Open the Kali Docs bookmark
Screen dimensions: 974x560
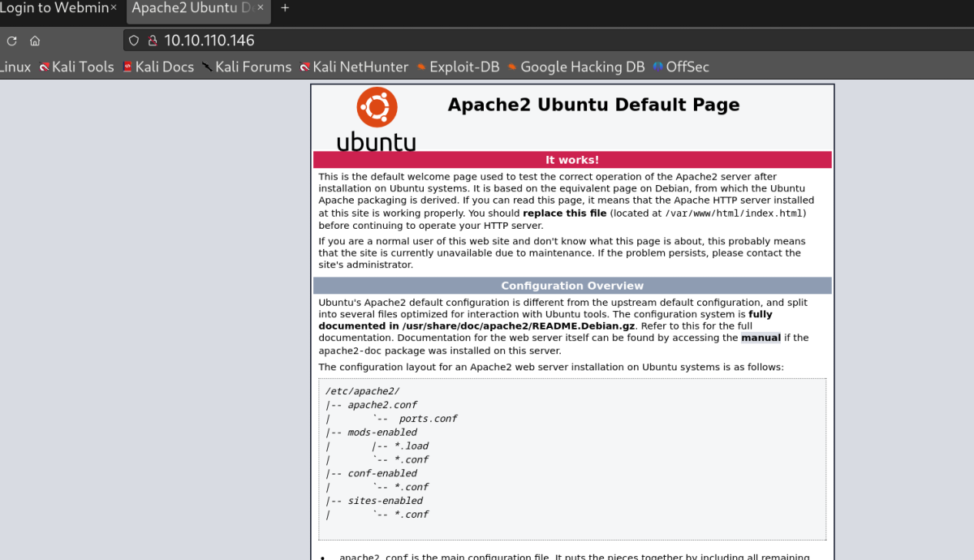[x=158, y=67]
